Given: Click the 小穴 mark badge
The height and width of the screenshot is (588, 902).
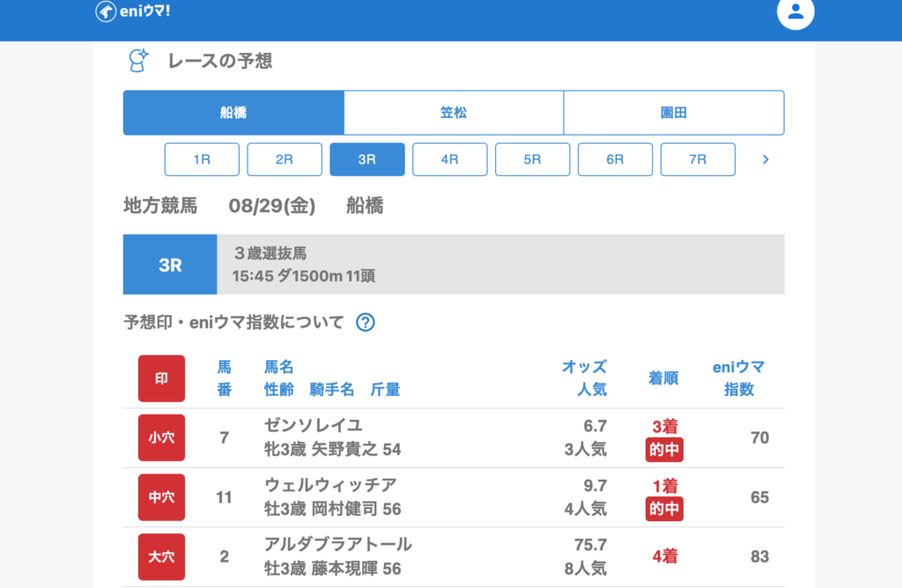Looking at the screenshot, I should coord(161,437).
